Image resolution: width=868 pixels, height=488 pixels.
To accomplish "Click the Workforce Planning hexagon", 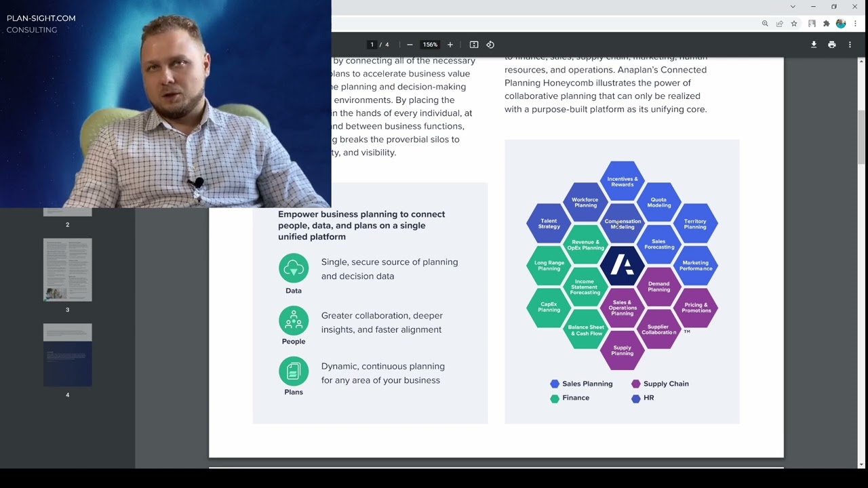I will point(585,202).
